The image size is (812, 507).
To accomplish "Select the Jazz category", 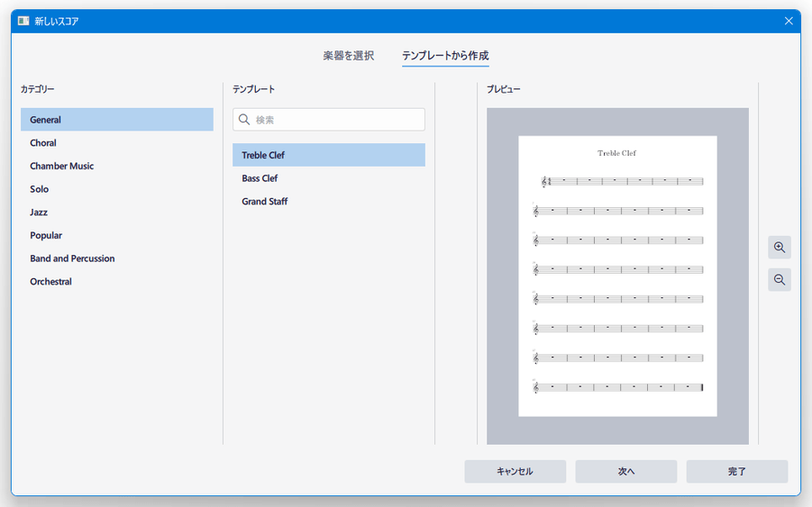I will click(117, 213).
